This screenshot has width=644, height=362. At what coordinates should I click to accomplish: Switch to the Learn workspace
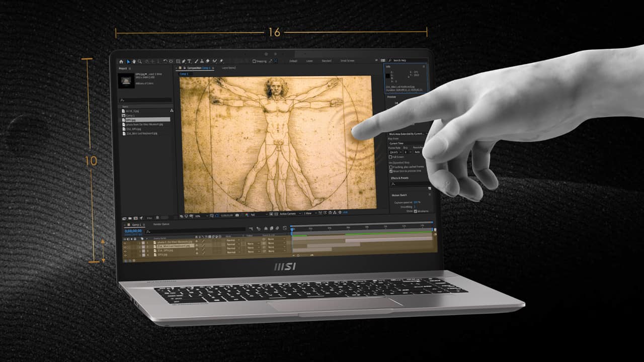click(x=309, y=61)
